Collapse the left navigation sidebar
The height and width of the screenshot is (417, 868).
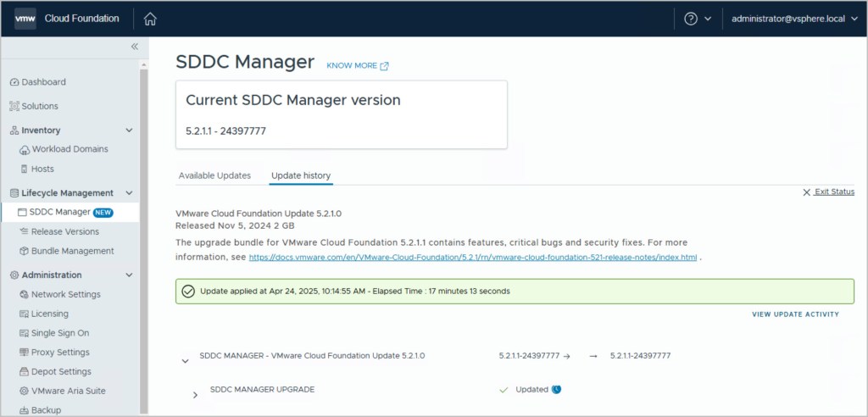click(134, 47)
